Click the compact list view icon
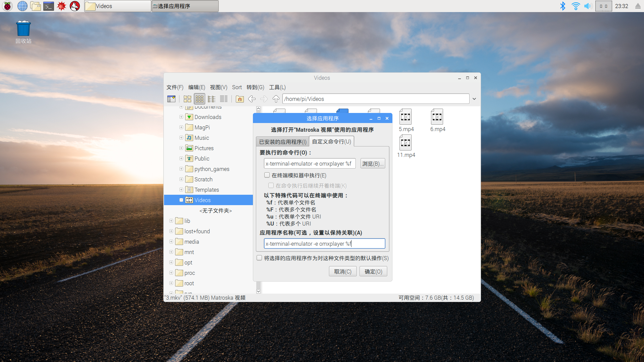 coord(211,99)
